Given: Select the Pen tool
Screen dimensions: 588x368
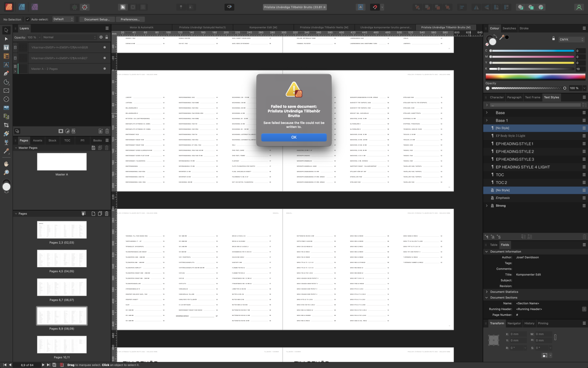Looking at the screenshot, I should pyautogui.click(x=6, y=73).
